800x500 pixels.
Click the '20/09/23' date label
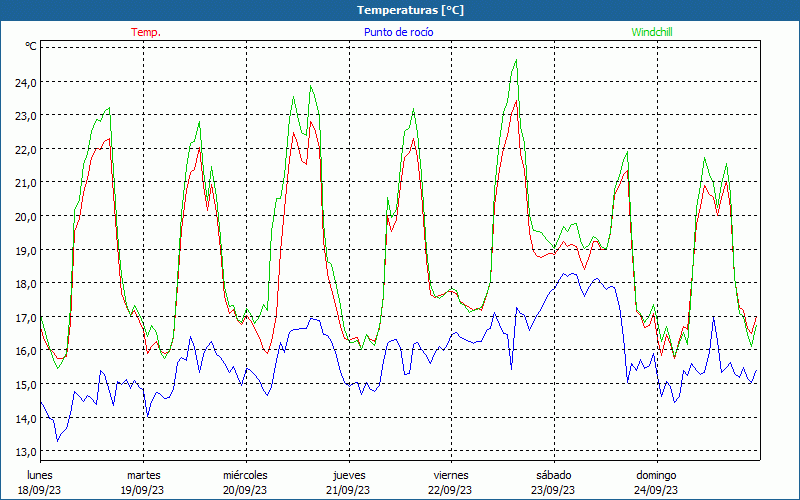point(245,490)
